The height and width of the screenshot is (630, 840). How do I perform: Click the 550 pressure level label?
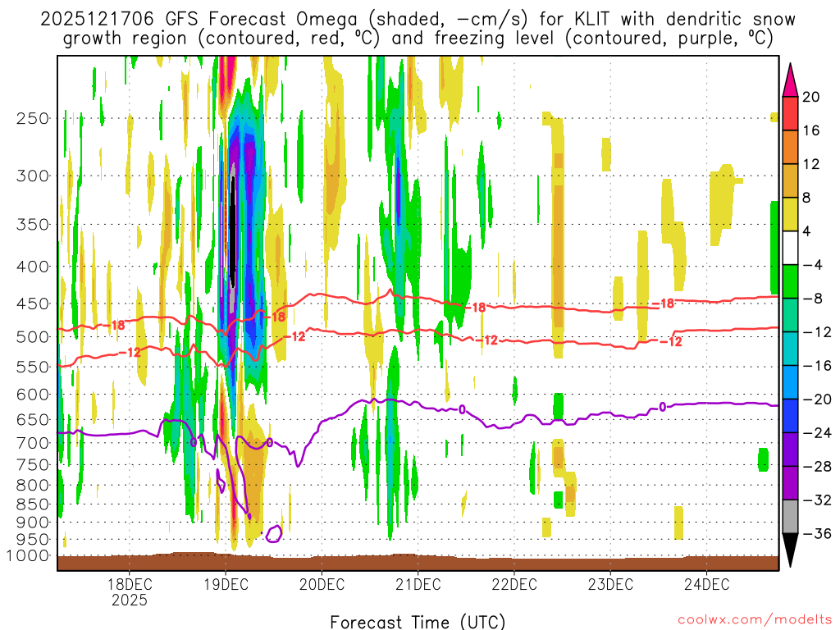click(x=33, y=367)
